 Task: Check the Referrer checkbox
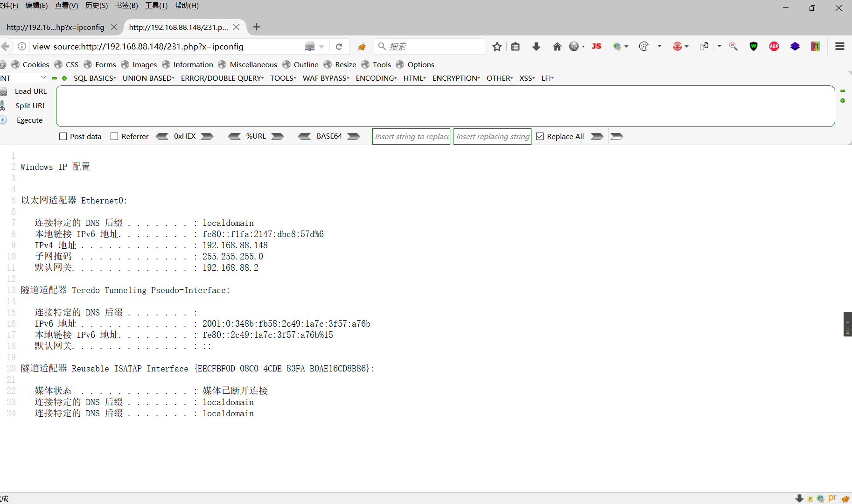[x=114, y=136]
